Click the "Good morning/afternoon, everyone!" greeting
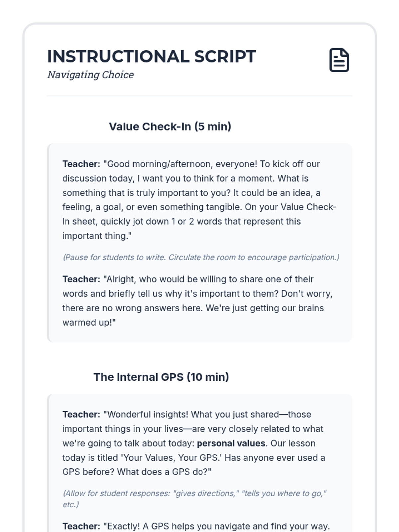Viewport: 399px width, 532px height. click(x=180, y=164)
